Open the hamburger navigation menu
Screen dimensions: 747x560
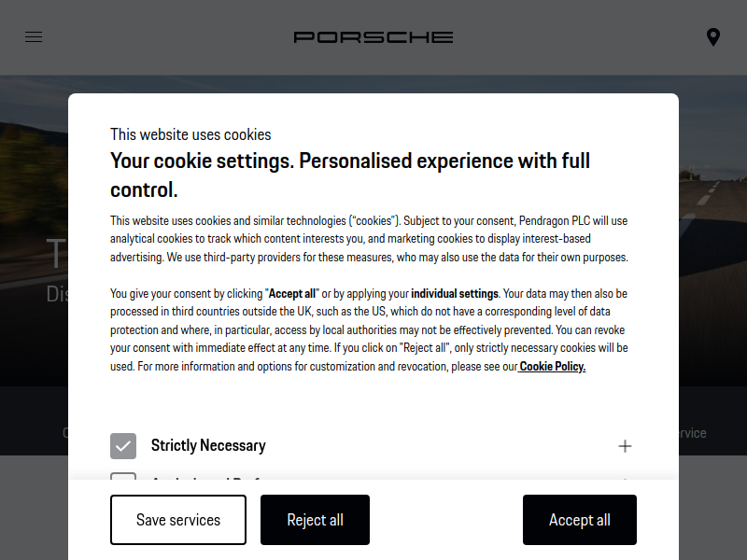click(x=34, y=37)
